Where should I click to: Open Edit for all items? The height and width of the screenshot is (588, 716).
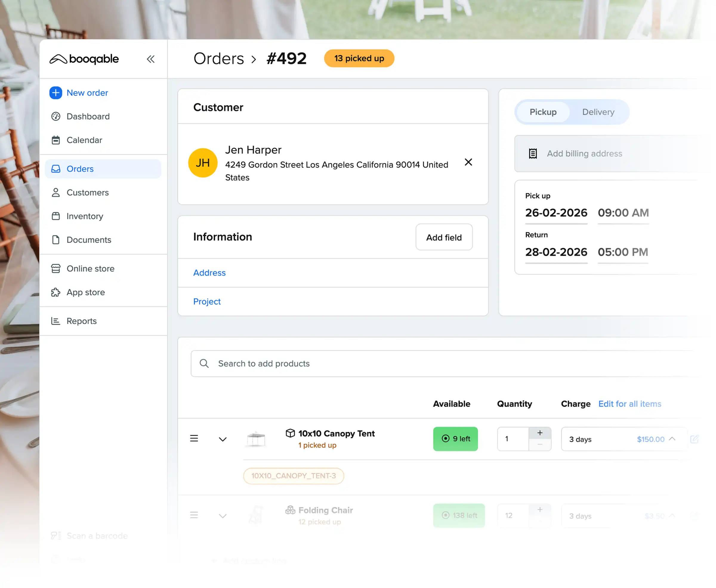click(629, 404)
